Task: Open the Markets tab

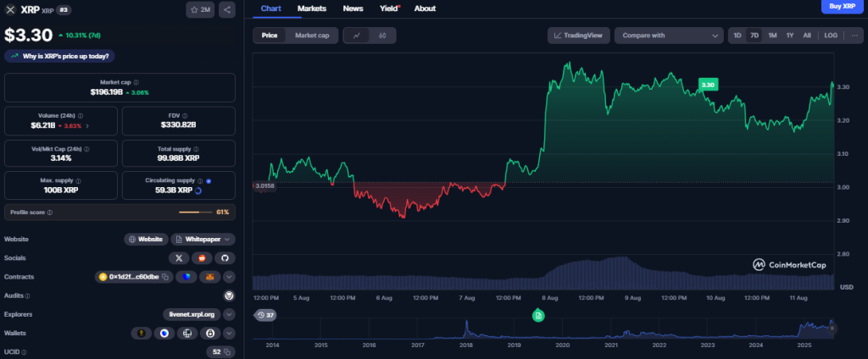Action: click(x=312, y=8)
